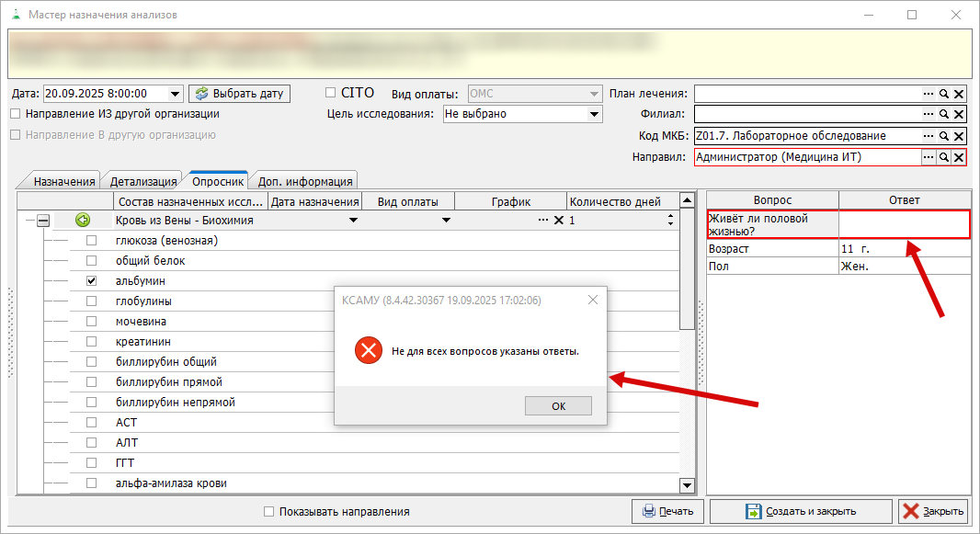
Task: Open Вид оплаты dropdown in Кровь из Вены row
Action: 446,220
